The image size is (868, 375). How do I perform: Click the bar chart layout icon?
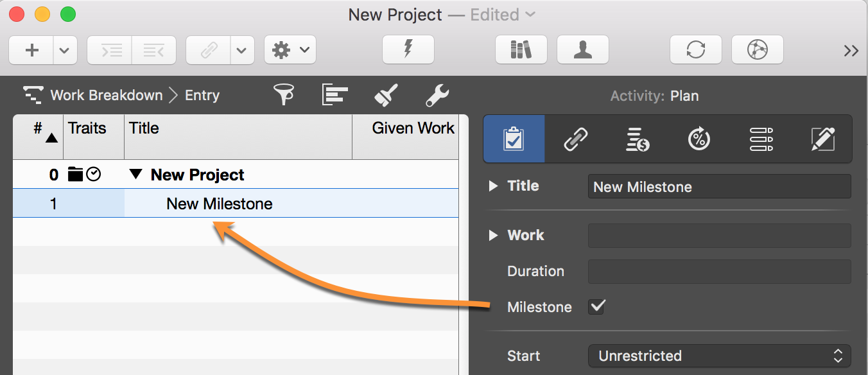pyautogui.click(x=334, y=96)
